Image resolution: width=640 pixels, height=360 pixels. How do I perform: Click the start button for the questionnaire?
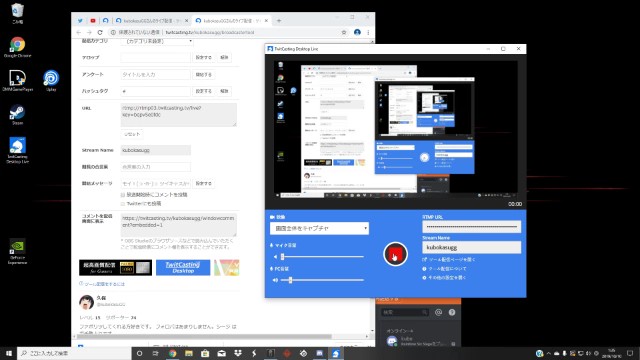click(x=203, y=75)
